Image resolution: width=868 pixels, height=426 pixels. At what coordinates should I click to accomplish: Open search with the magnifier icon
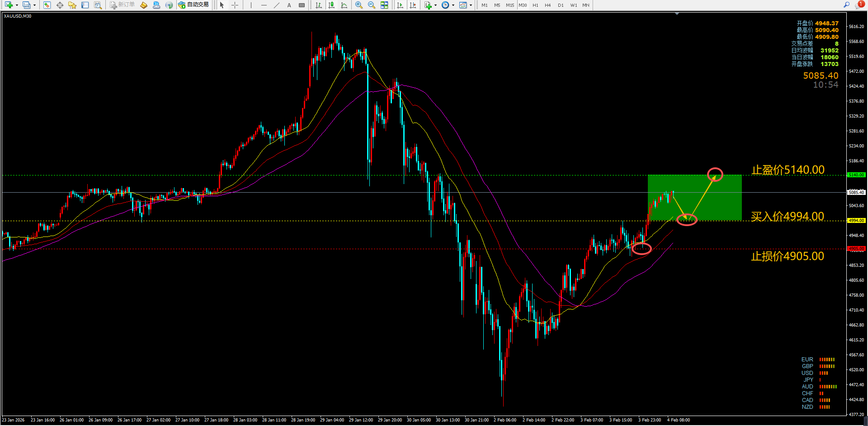(x=846, y=5)
